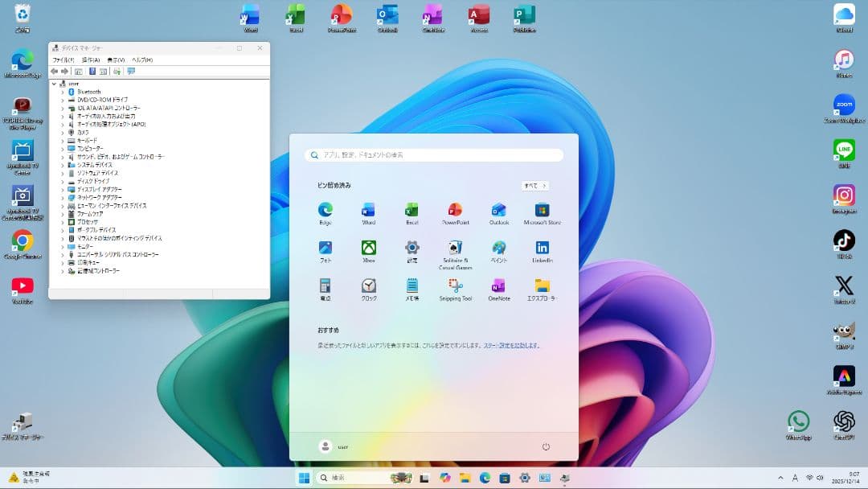Open Solitaire & Casual Games
Image resolution: width=868 pixels, height=489 pixels.
(x=456, y=249)
